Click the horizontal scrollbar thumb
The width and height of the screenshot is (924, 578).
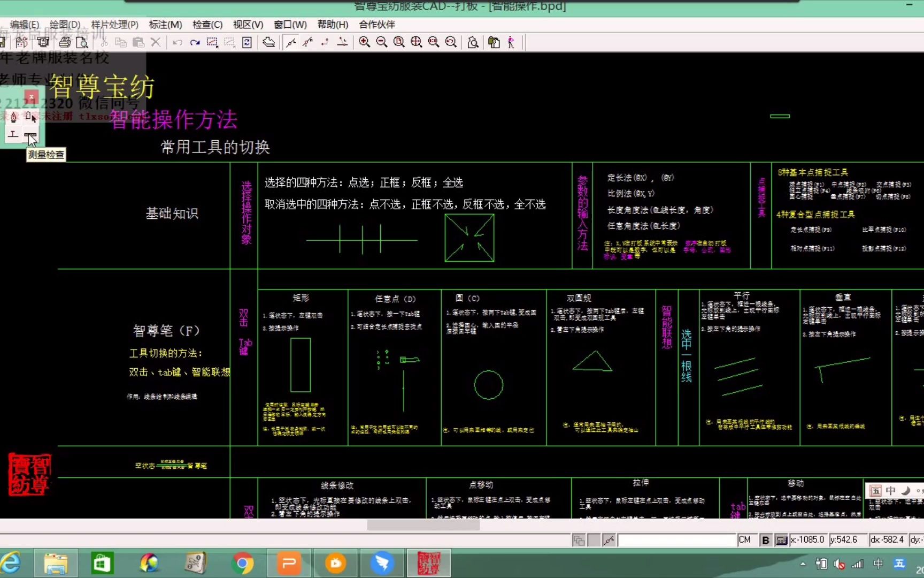tap(423, 526)
